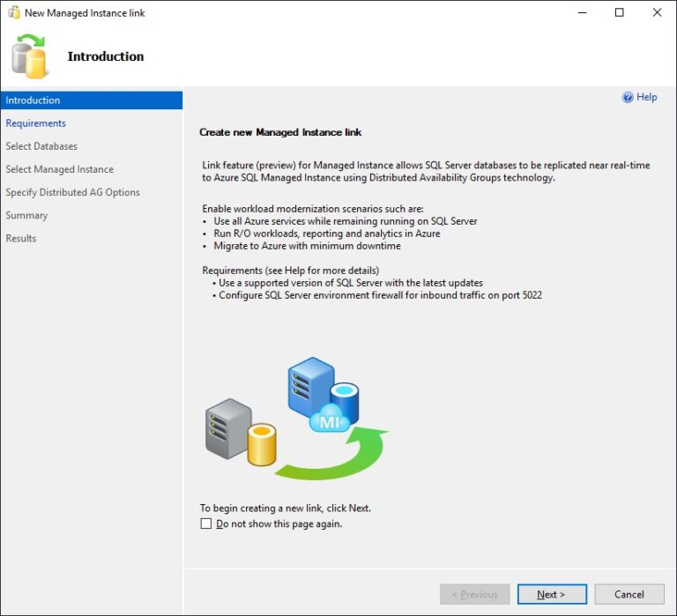The height and width of the screenshot is (616, 677).
Task: Click the blue Help question mark icon
Action: point(628,98)
